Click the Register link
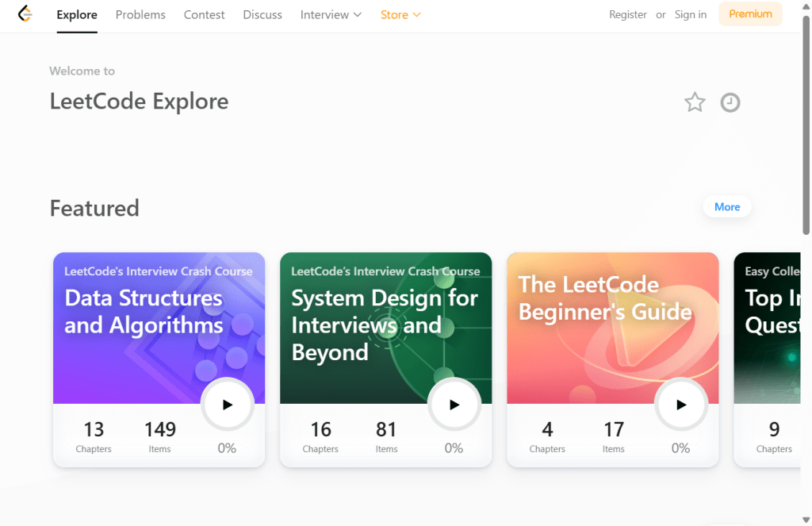The image size is (812, 526). tap(628, 14)
